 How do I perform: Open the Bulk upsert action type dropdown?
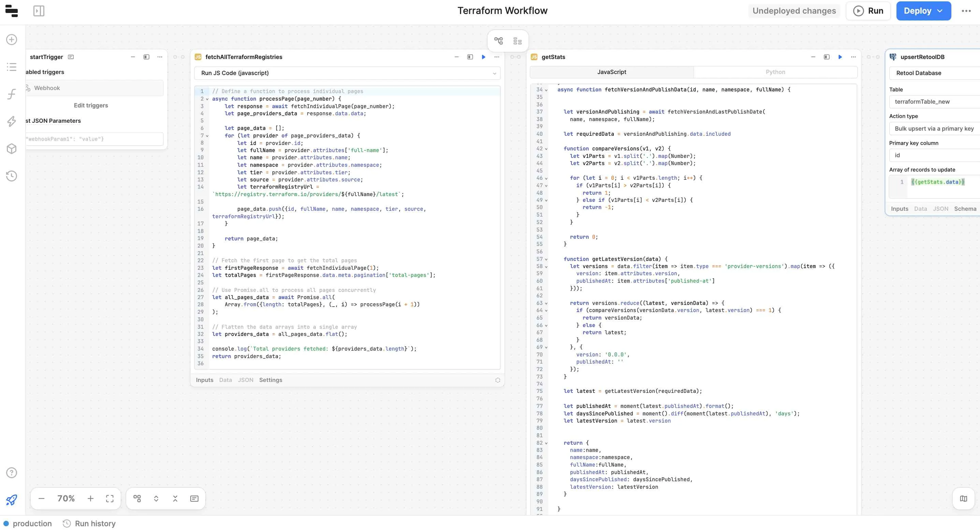(x=934, y=129)
